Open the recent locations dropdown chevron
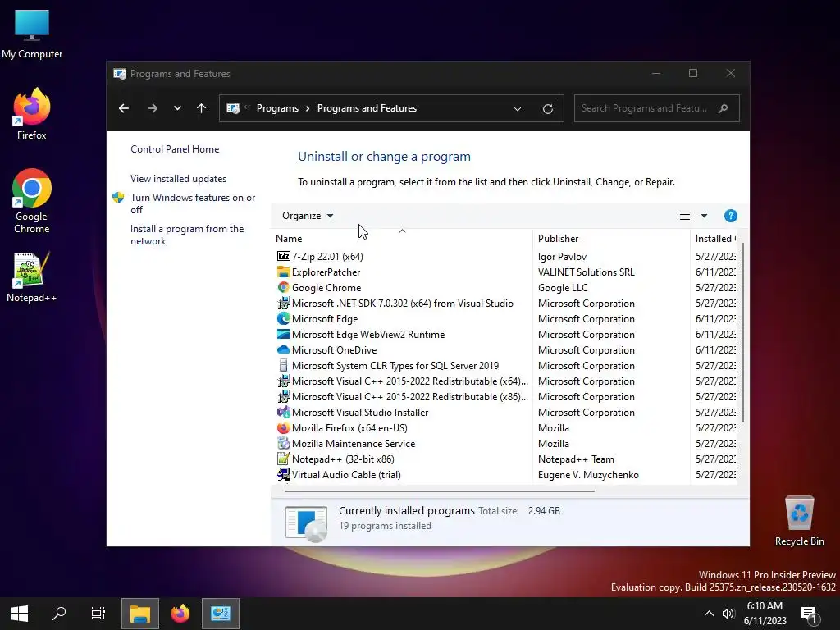The height and width of the screenshot is (630, 840). point(177,108)
